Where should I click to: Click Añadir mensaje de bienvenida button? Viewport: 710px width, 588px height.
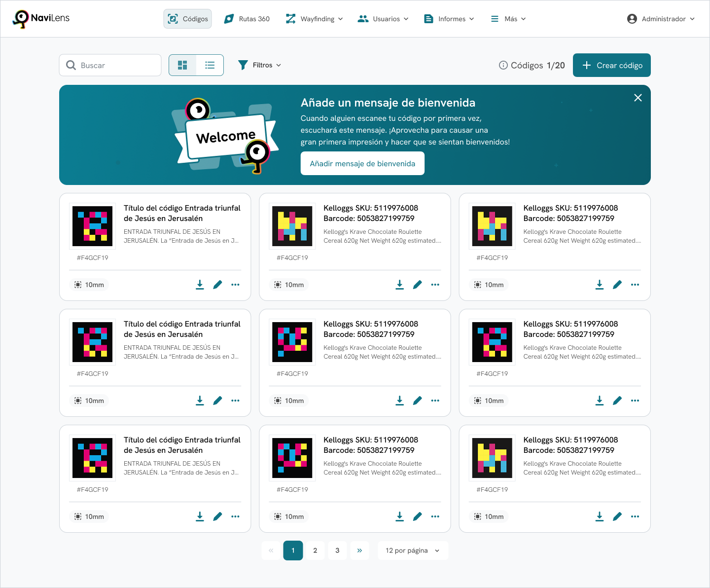[362, 163]
